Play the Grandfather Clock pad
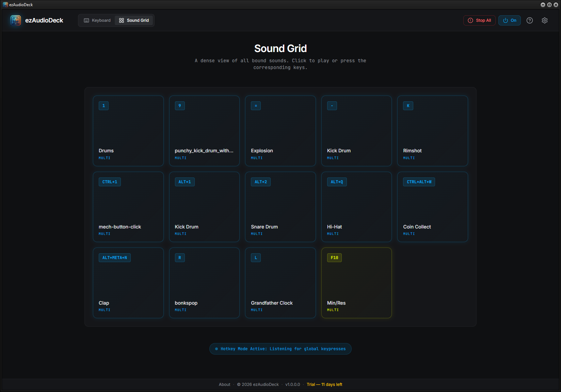This screenshot has width=561, height=392. tap(280, 283)
